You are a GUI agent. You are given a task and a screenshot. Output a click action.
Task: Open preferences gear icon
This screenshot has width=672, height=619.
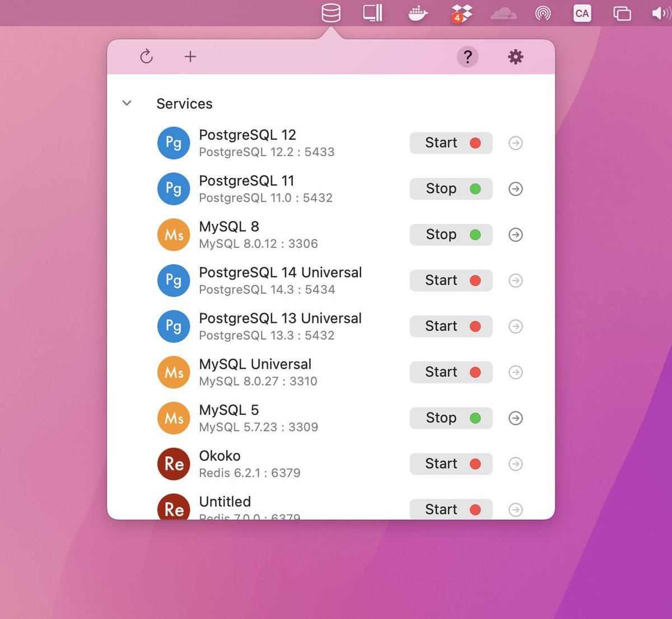[x=515, y=57]
